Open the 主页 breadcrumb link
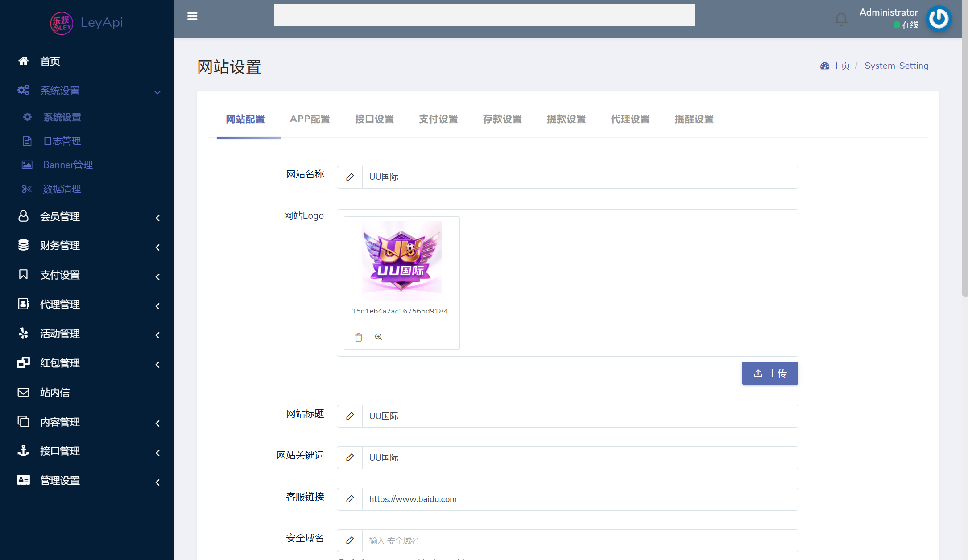Image resolution: width=968 pixels, height=560 pixels. coord(840,66)
